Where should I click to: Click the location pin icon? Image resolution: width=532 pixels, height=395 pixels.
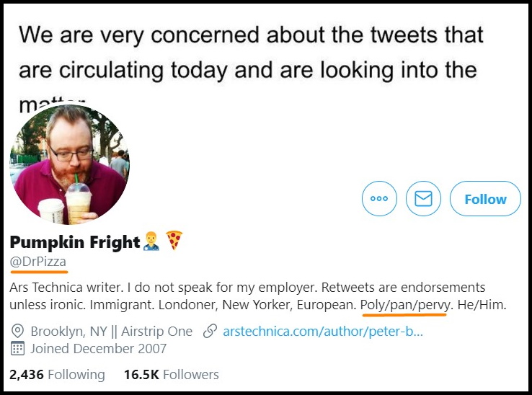[18, 332]
